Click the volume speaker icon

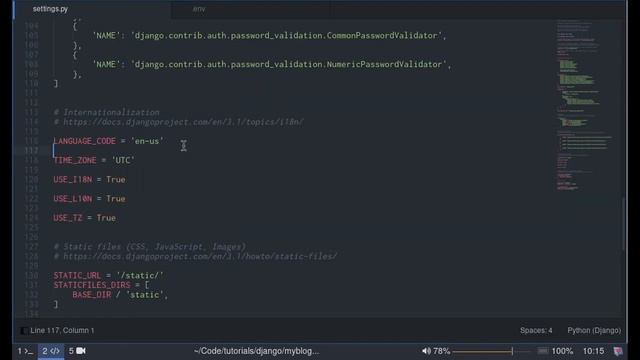426,351
